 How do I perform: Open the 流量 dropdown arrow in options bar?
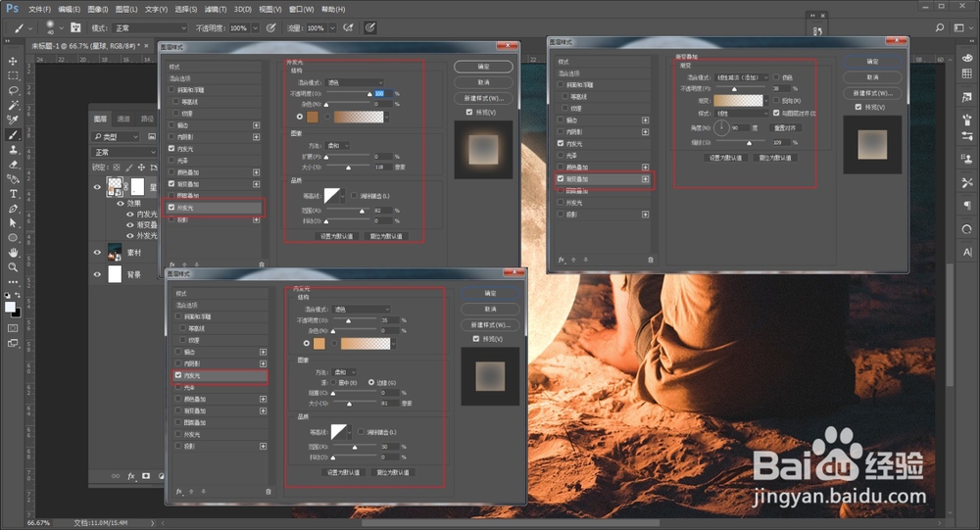332,28
